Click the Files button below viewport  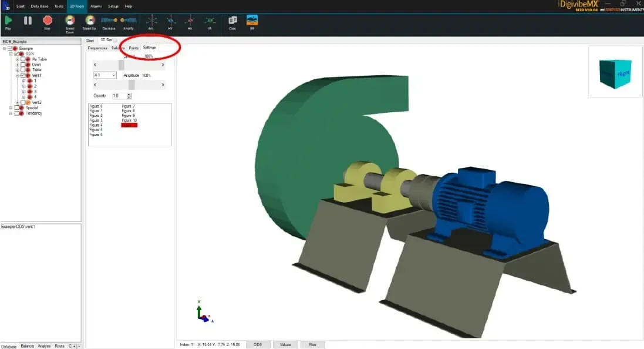312,344
